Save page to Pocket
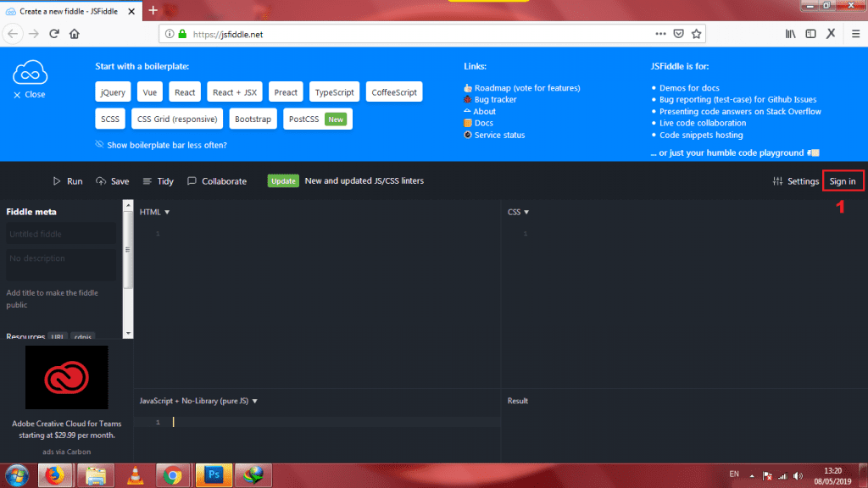This screenshot has height=488, width=868. [679, 34]
